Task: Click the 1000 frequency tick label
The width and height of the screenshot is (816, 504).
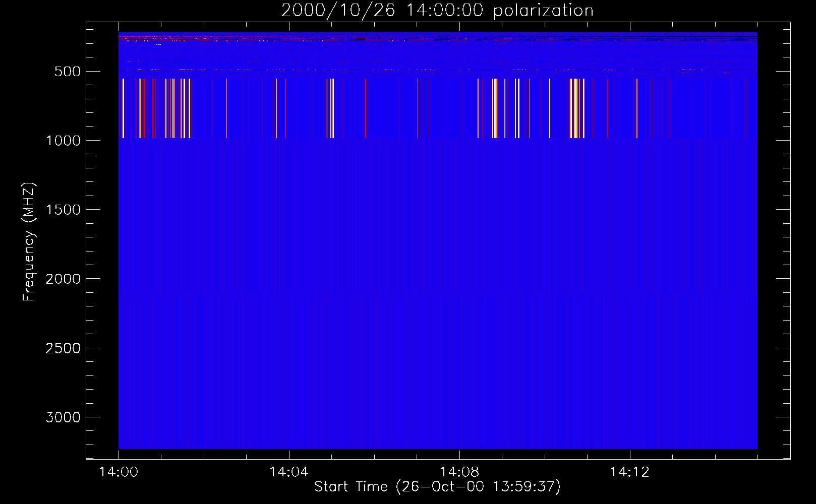Action: [63, 141]
